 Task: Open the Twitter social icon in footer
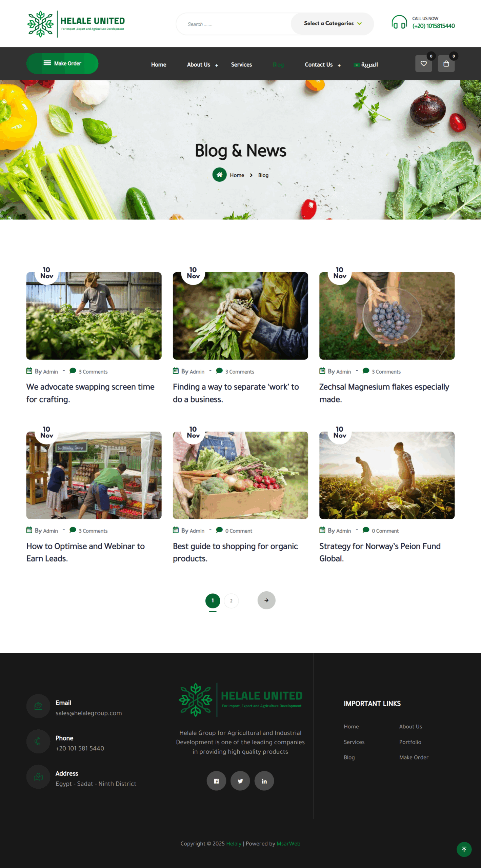tap(240, 781)
